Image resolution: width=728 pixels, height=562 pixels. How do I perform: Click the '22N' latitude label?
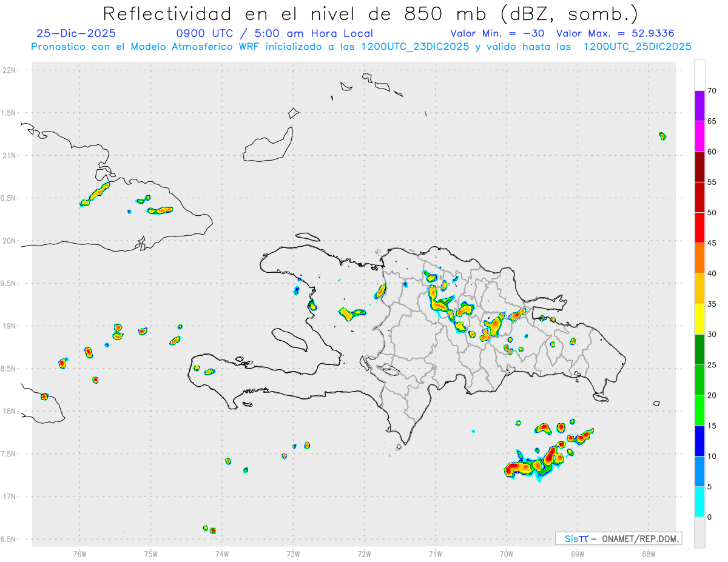coord(10,70)
